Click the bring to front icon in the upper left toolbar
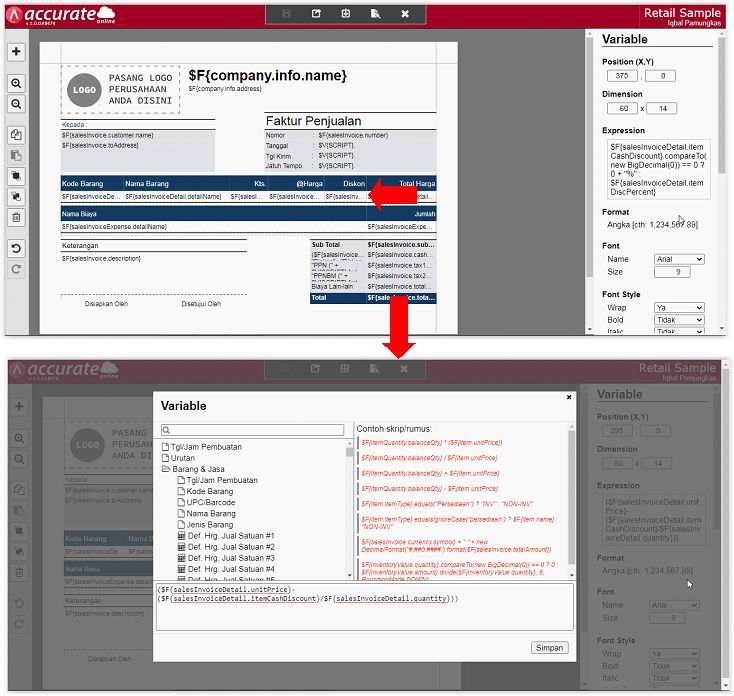Image resolution: width=734 pixels, height=696 pixels. click(16, 176)
